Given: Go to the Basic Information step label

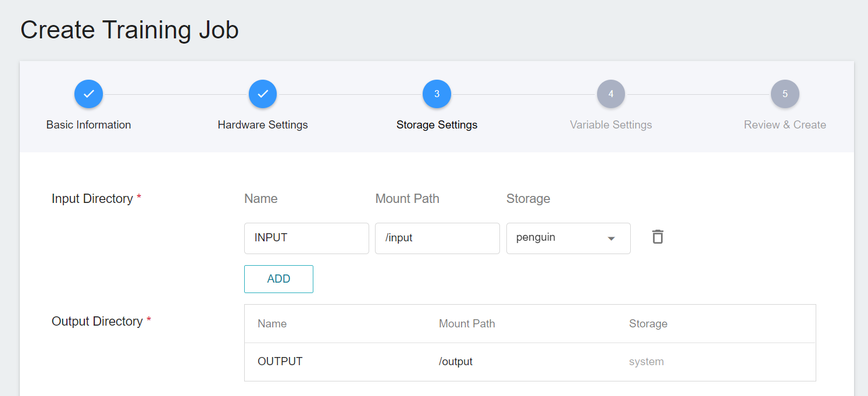Looking at the screenshot, I should 88,125.
